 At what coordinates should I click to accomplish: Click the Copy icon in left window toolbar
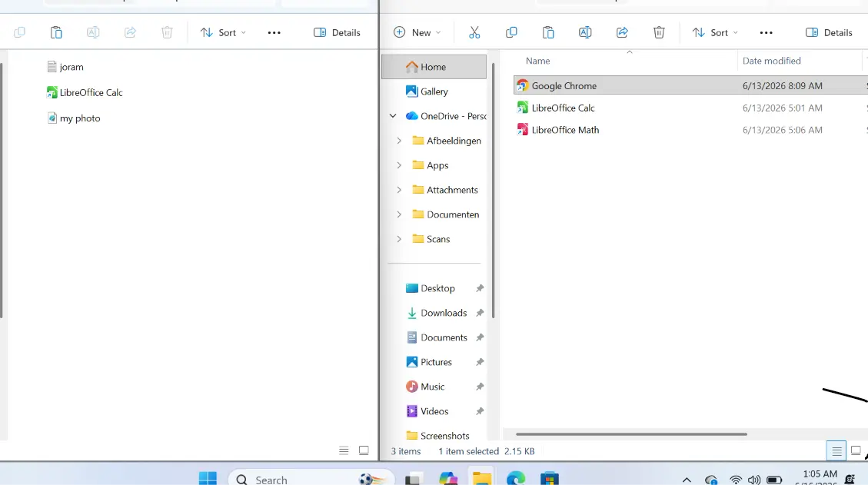[x=19, y=32]
